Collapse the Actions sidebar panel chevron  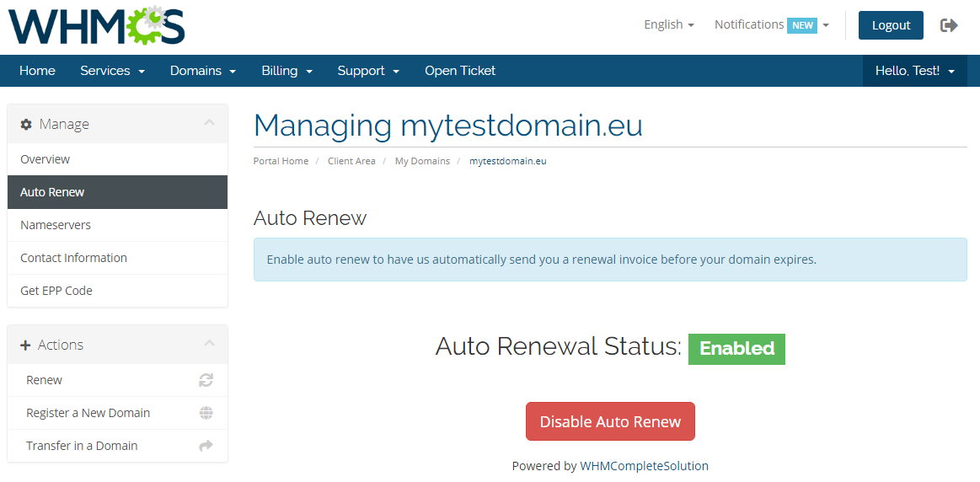tap(209, 344)
